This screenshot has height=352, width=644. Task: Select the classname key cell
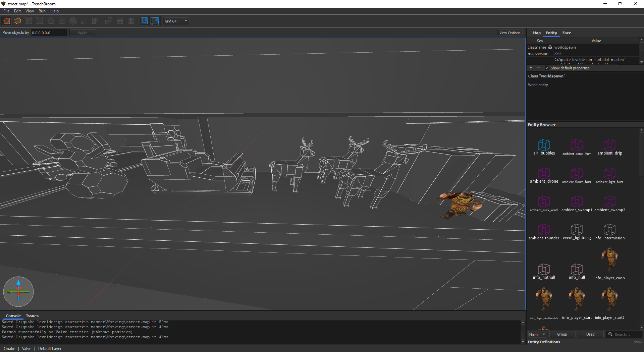[x=539, y=47]
